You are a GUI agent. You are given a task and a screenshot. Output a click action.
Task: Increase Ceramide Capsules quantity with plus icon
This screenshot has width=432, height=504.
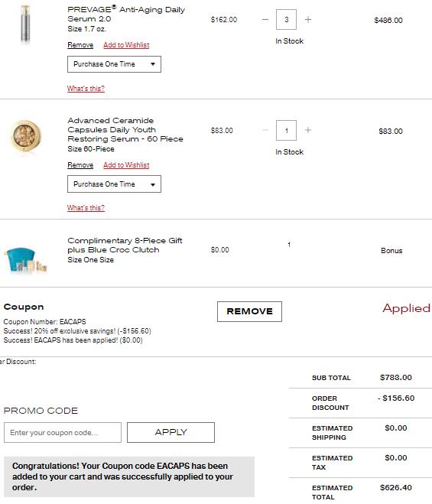pos(308,130)
